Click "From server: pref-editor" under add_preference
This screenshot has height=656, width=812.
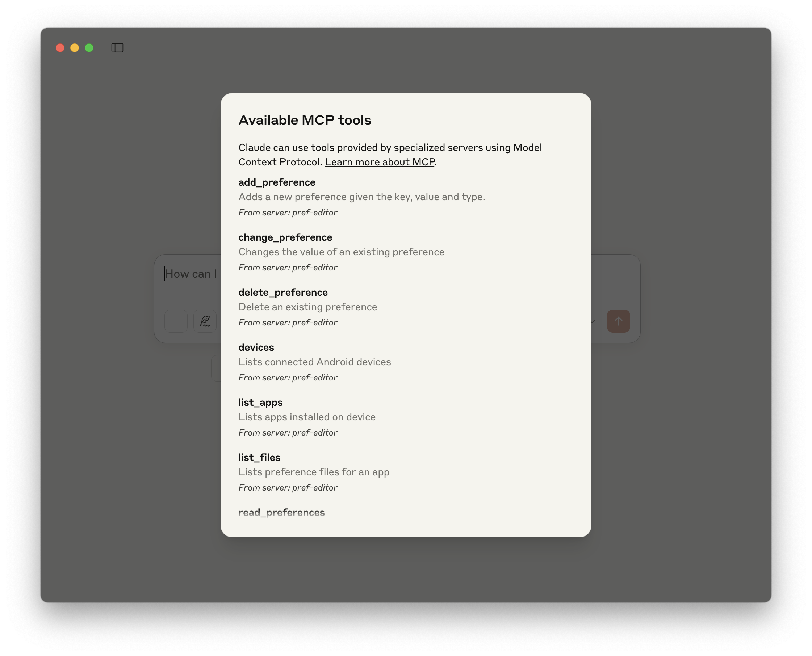(x=288, y=213)
